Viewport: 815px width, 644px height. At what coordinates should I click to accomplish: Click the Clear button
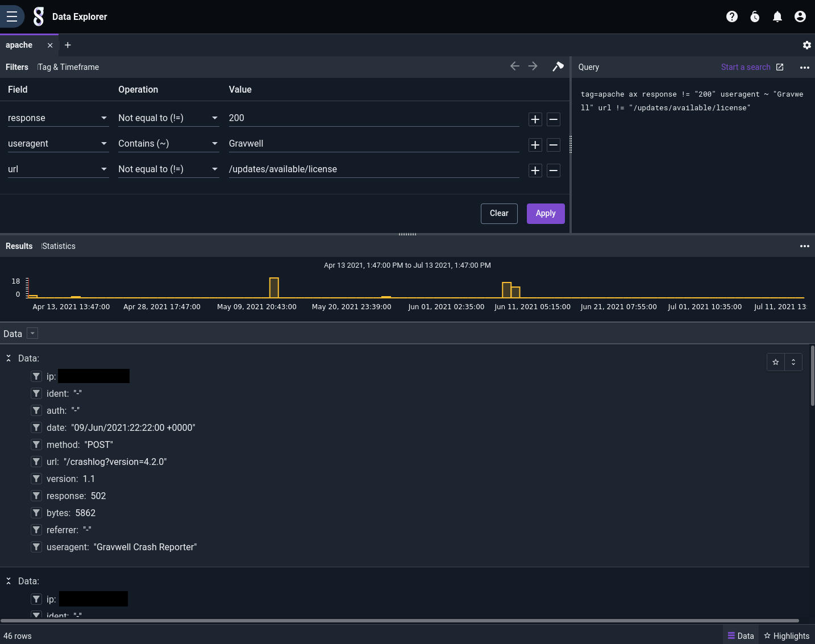pyautogui.click(x=499, y=214)
